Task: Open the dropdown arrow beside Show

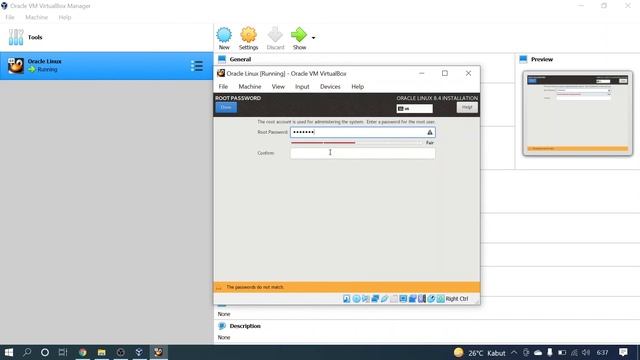Action: point(313,38)
